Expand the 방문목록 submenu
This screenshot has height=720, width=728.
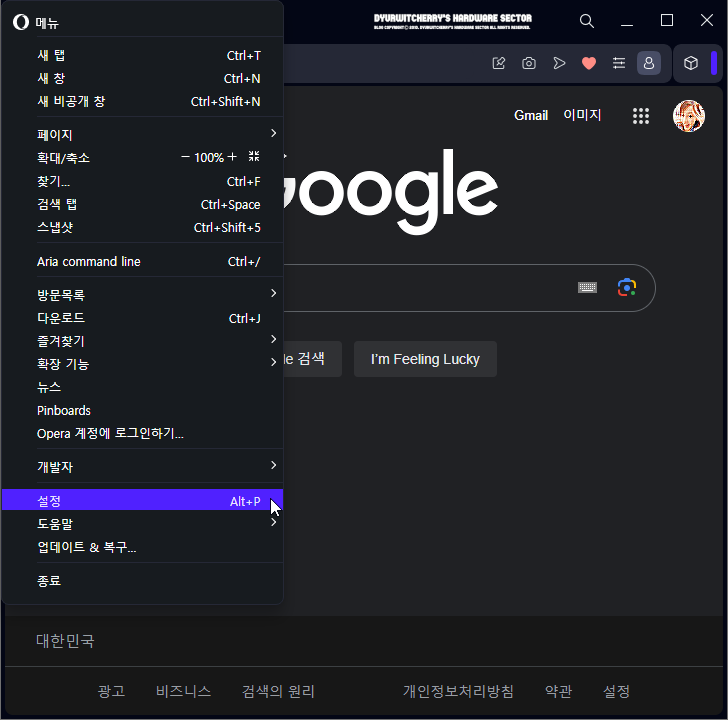coord(143,295)
